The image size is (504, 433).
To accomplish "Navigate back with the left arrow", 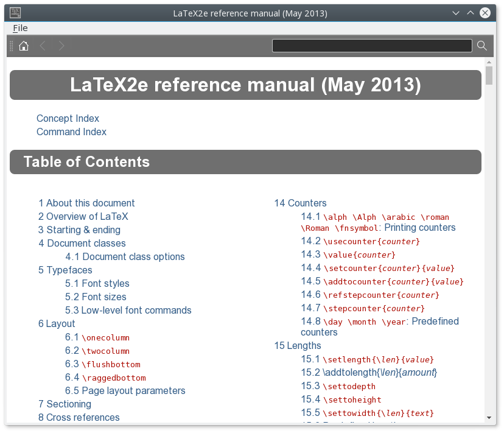I will click(43, 46).
